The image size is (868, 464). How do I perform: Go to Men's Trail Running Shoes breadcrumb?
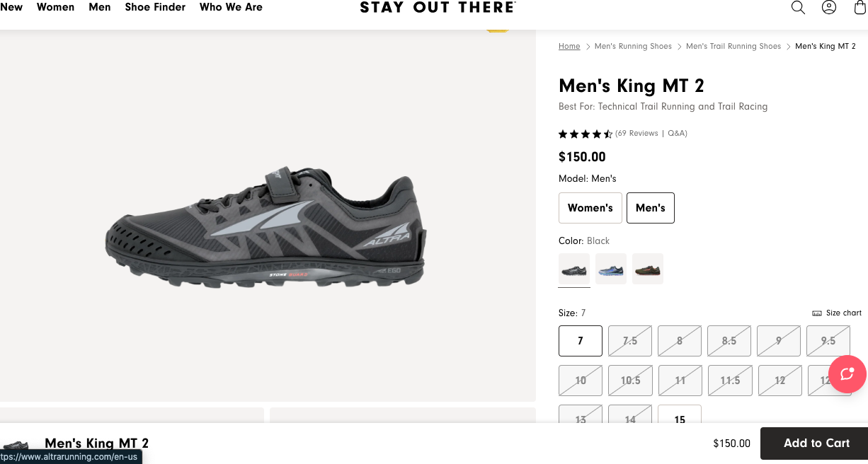tap(733, 46)
